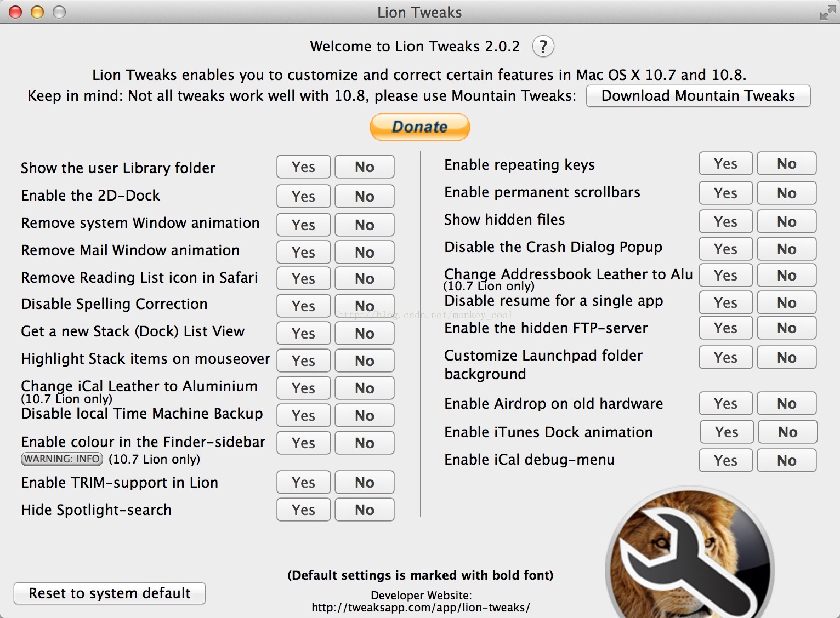Choose No for new Stack List View
Image resolution: width=840 pixels, height=618 pixels.
point(365,334)
